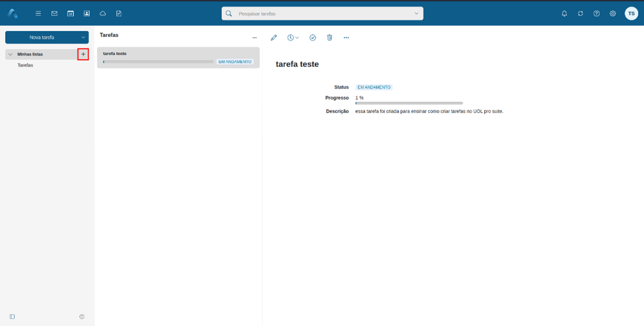This screenshot has height=326, width=644.
Task: Open the notifications bell icon
Action: click(x=564, y=13)
